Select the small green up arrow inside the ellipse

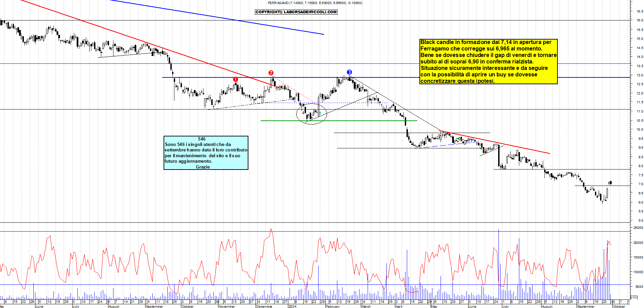320,113
